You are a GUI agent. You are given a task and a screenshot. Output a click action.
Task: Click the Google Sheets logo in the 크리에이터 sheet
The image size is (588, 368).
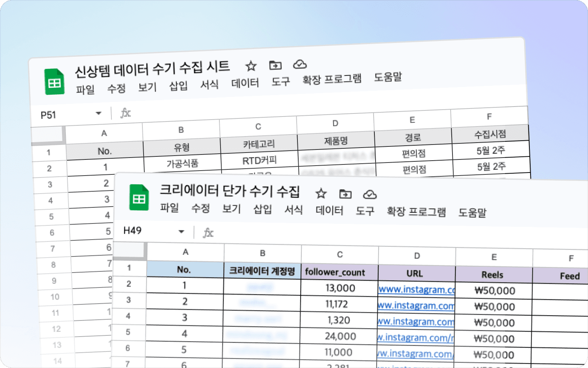(139, 197)
